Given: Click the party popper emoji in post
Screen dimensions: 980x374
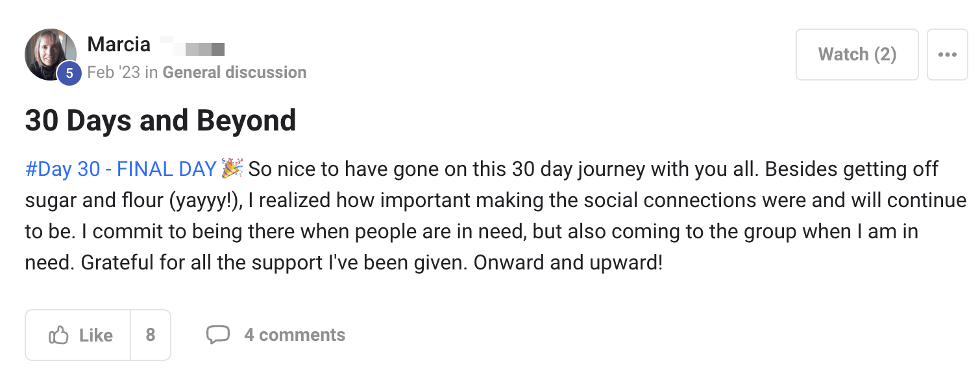Looking at the screenshot, I should 232,169.
